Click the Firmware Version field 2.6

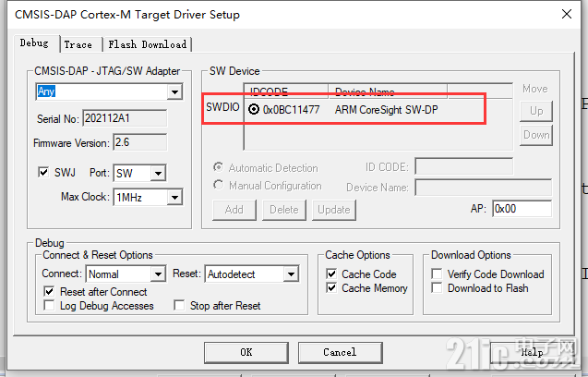click(x=140, y=142)
